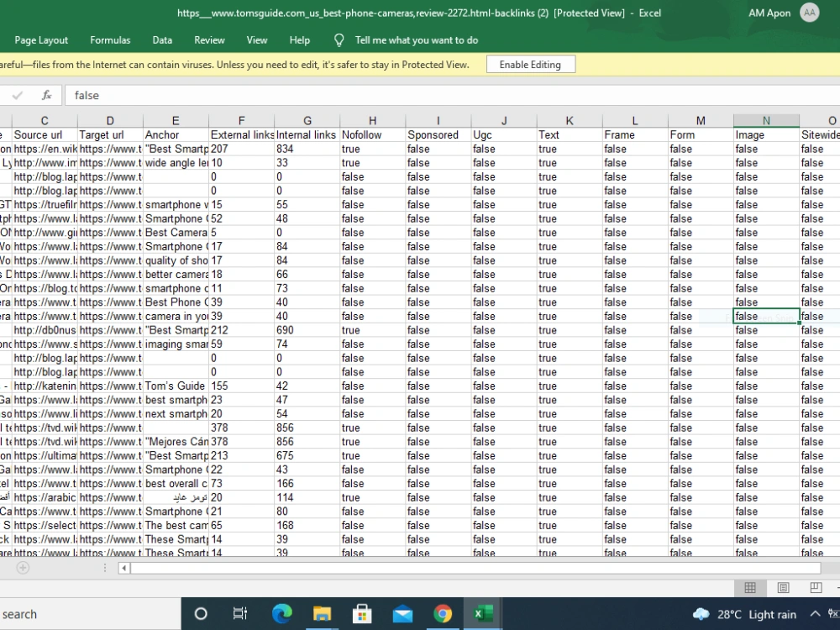The image size is (840, 630).
Task: Click the Tell me lightbulb icon
Action: 339,40
